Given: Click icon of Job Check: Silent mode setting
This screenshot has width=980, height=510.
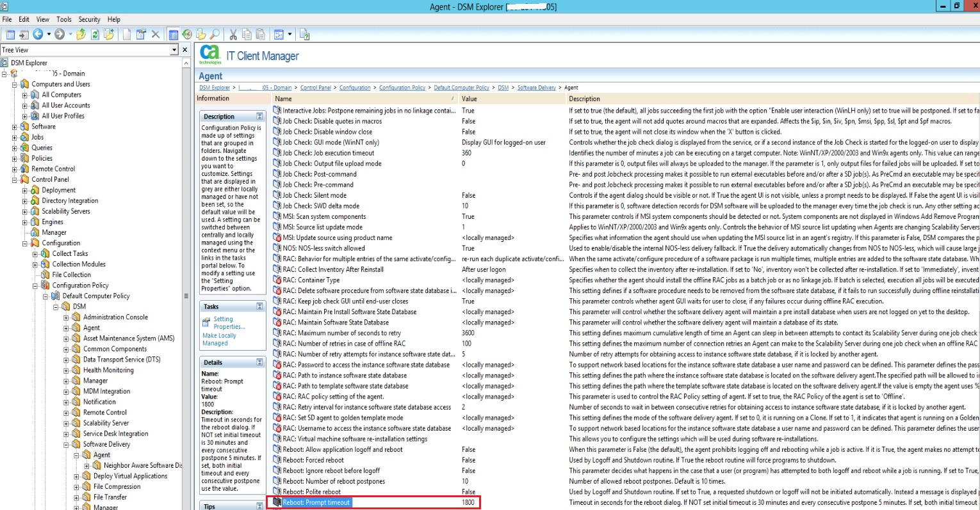Looking at the screenshot, I should point(277,195).
